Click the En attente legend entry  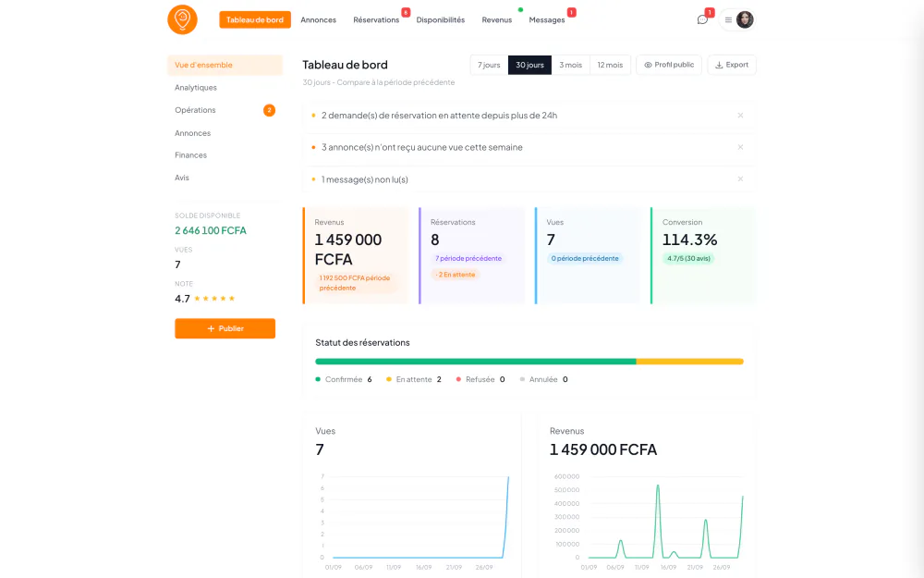click(414, 379)
